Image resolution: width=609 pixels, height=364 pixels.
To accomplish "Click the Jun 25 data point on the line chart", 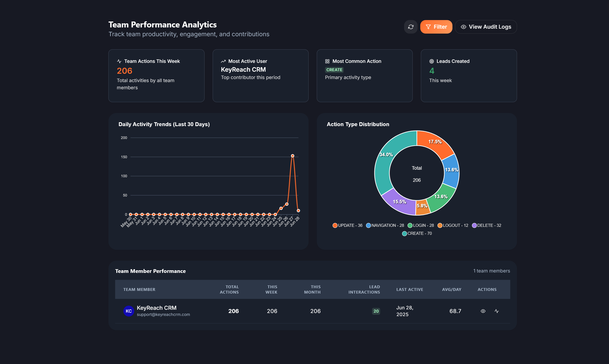I will coord(281,208).
